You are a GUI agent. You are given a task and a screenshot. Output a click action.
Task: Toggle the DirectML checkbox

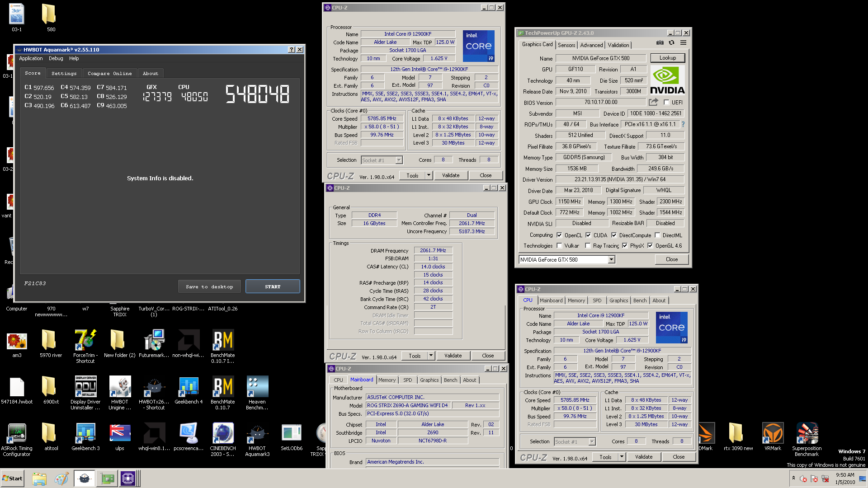(657, 235)
